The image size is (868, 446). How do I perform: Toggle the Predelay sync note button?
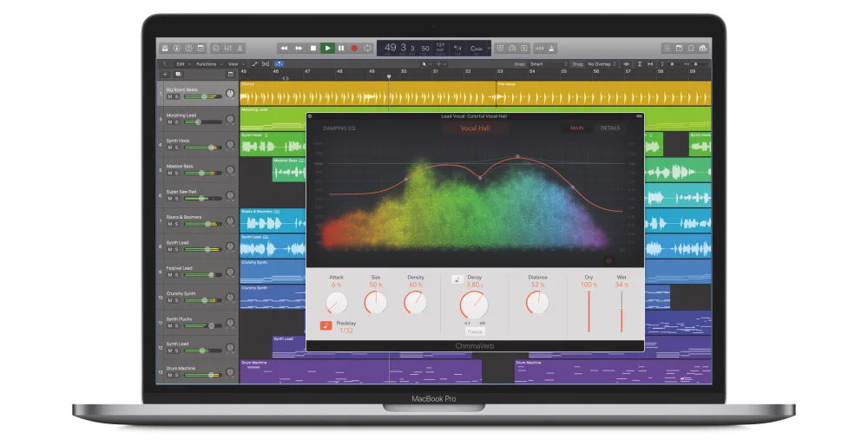click(x=326, y=326)
